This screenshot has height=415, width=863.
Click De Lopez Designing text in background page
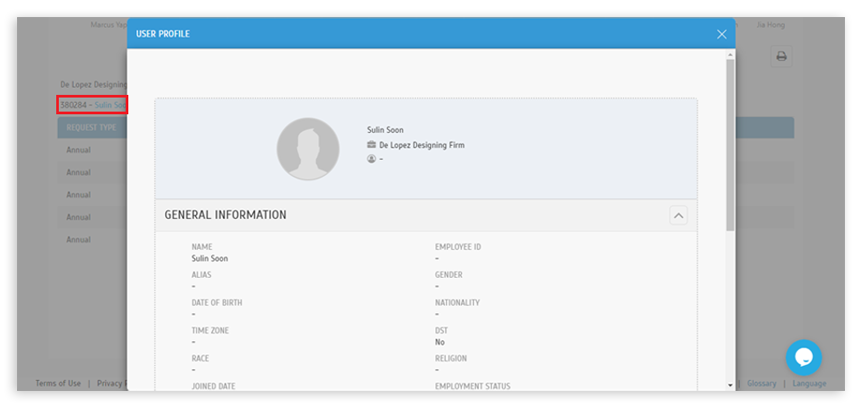94,85
